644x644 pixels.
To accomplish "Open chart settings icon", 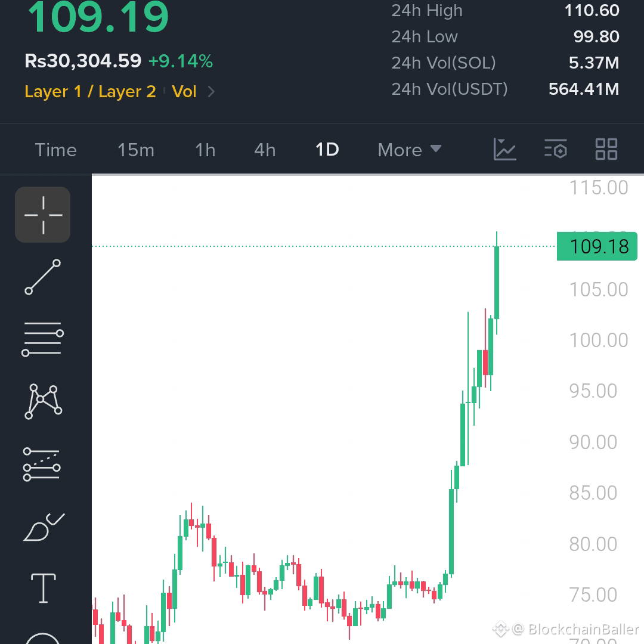I will point(556,148).
